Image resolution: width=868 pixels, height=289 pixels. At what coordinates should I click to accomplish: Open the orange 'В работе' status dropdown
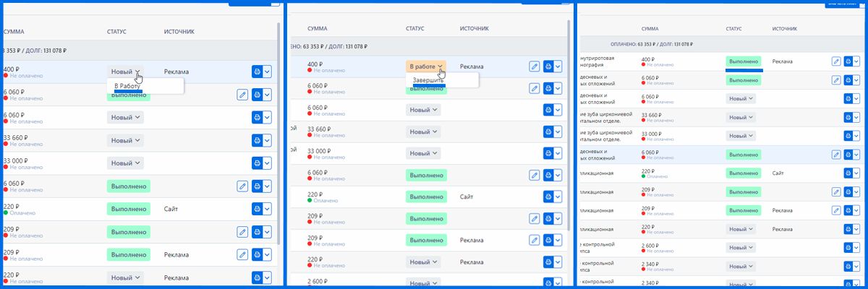point(425,66)
